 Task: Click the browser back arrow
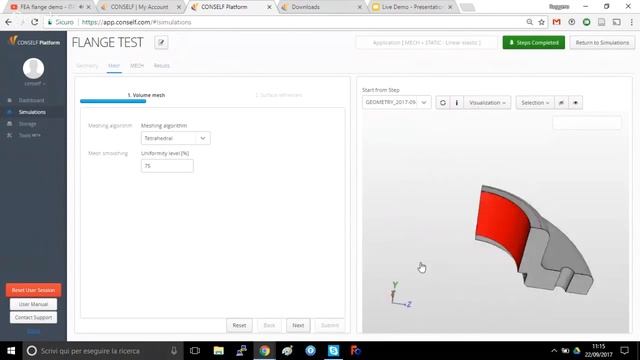pyautogui.click(x=9, y=22)
